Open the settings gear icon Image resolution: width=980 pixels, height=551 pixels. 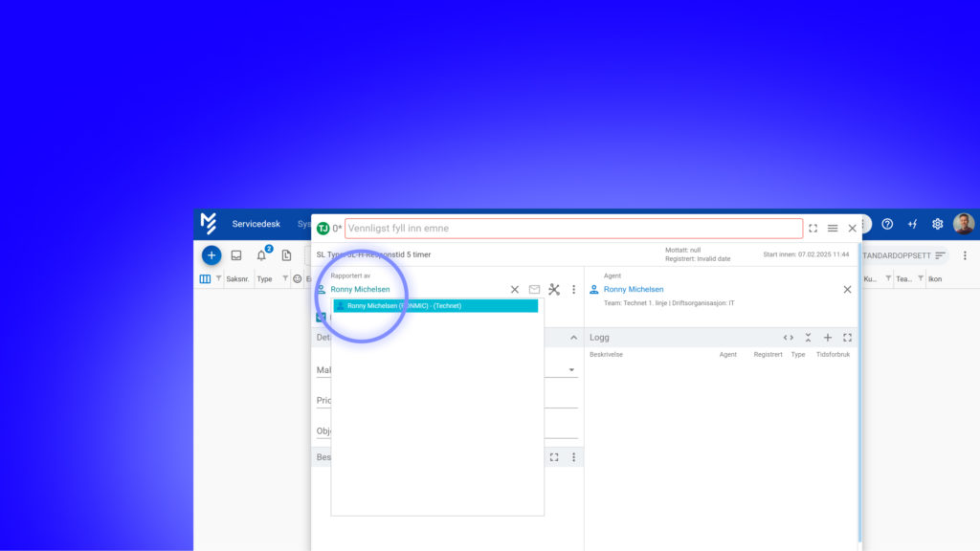pyautogui.click(x=938, y=224)
